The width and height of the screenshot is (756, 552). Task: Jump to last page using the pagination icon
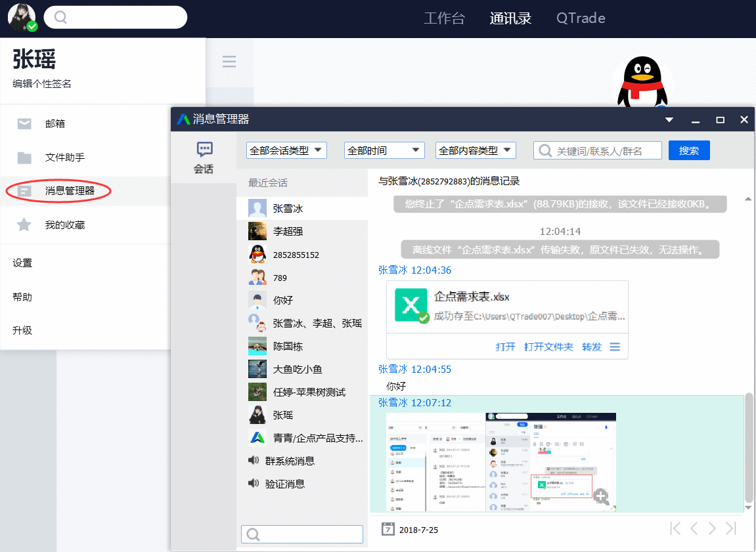click(731, 528)
